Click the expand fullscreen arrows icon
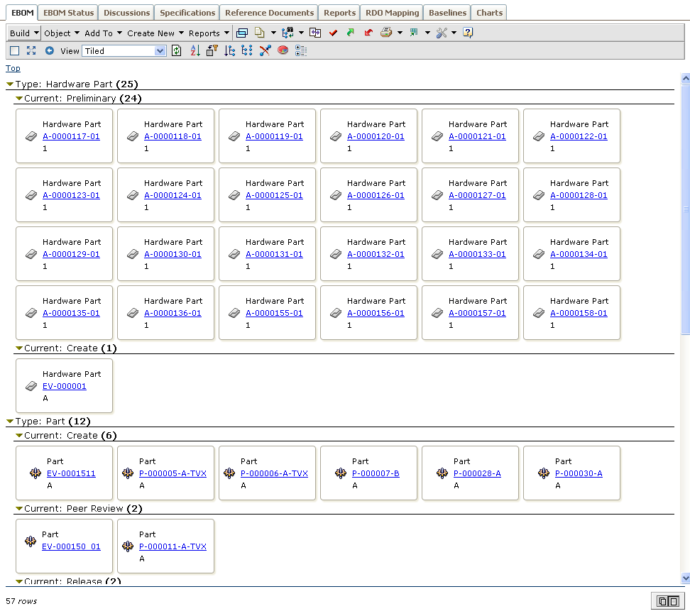Screen dimensions: 690x616 click(31, 51)
